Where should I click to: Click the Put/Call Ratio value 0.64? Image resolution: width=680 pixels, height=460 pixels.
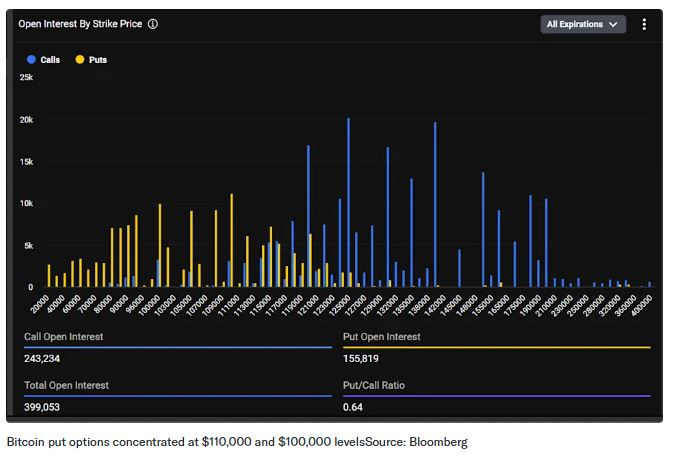click(x=352, y=407)
